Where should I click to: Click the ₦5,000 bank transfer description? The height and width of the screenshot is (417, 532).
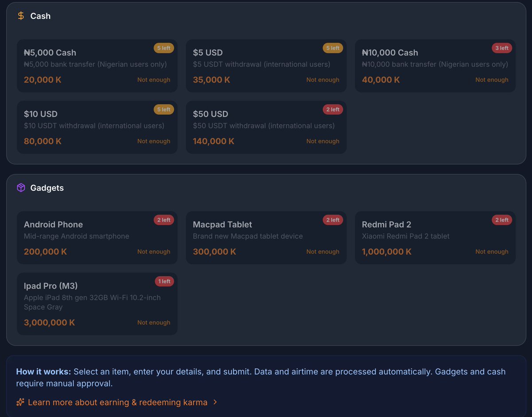tap(95, 64)
